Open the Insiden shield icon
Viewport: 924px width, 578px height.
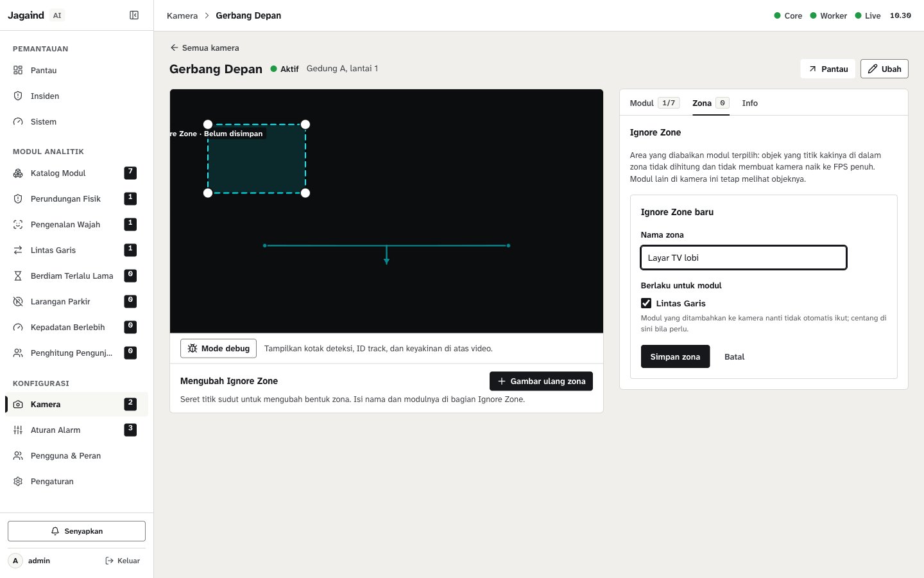point(18,96)
